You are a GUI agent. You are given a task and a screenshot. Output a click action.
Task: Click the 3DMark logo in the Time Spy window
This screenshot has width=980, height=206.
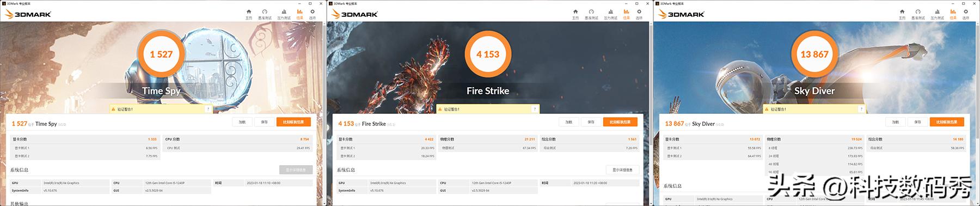28,14
